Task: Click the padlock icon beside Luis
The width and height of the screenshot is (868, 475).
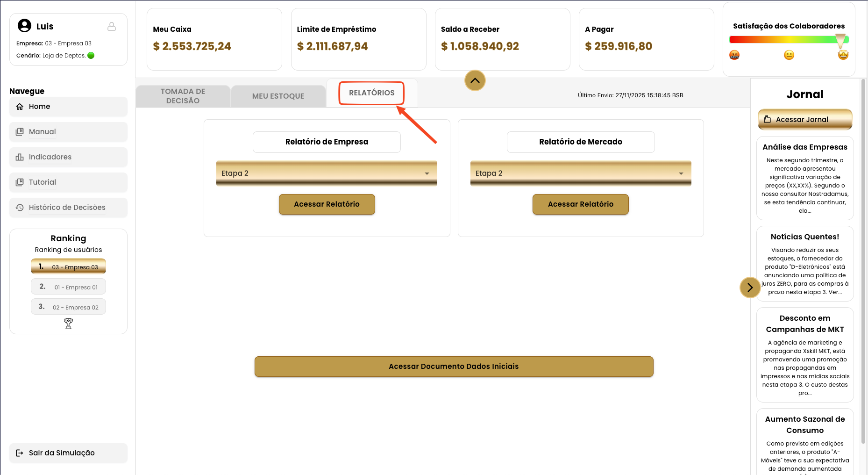Action: point(112,27)
